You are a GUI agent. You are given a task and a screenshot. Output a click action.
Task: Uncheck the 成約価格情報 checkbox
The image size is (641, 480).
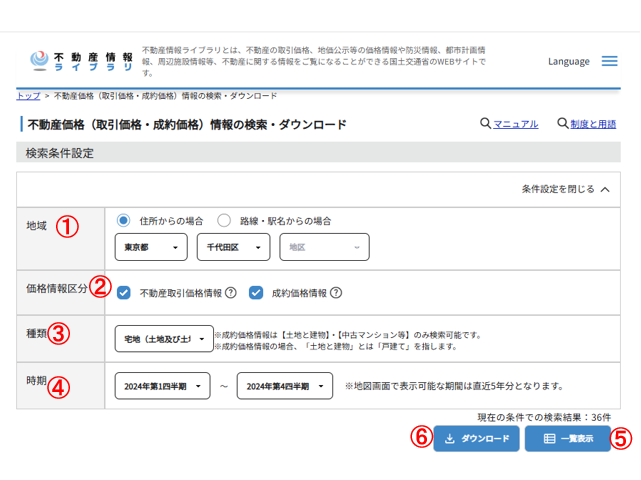256,293
